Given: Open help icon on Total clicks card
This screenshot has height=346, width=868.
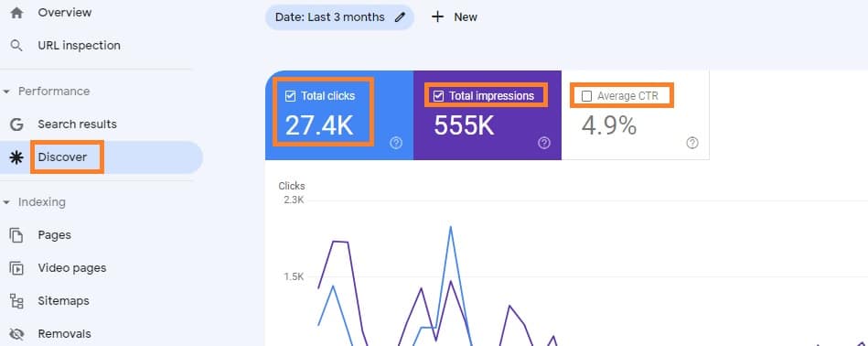Looking at the screenshot, I should point(396,144).
